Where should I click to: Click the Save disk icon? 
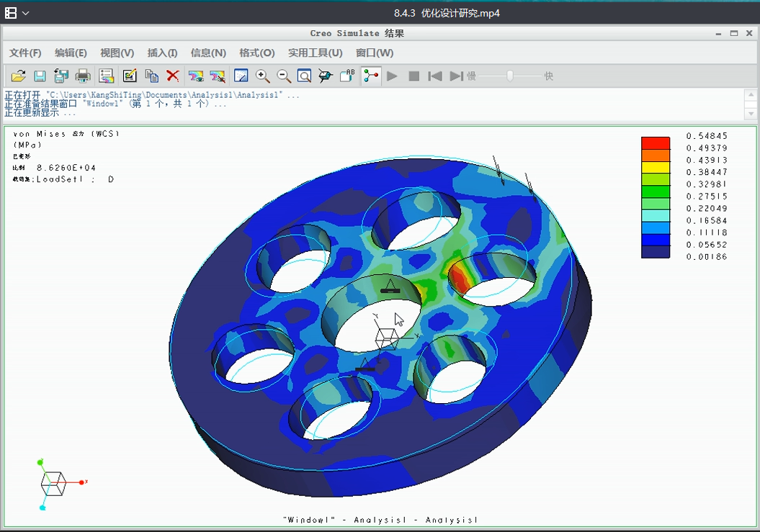[40, 76]
